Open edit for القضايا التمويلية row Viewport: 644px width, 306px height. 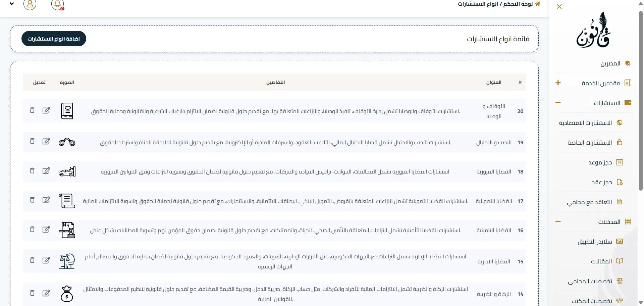click(x=46, y=200)
